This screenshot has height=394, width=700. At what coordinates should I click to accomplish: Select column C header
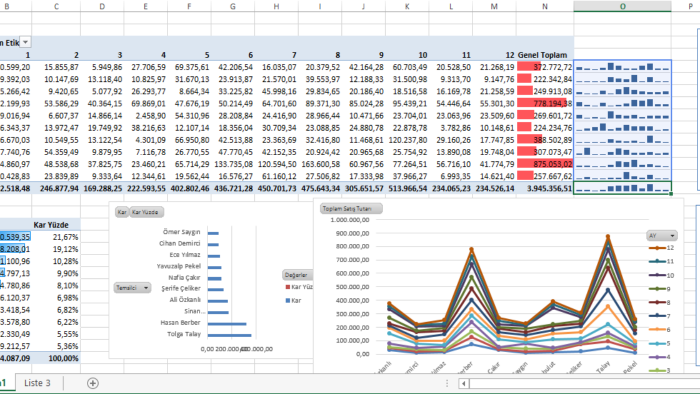[x=56, y=6]
